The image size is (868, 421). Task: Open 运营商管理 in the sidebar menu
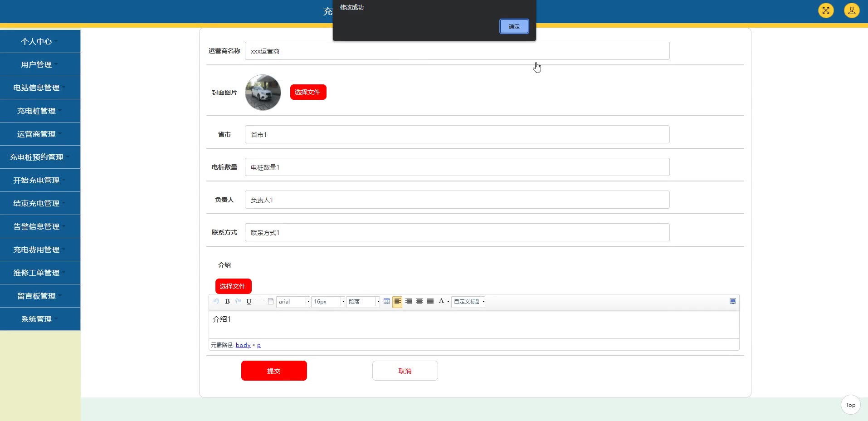[37, 134]
